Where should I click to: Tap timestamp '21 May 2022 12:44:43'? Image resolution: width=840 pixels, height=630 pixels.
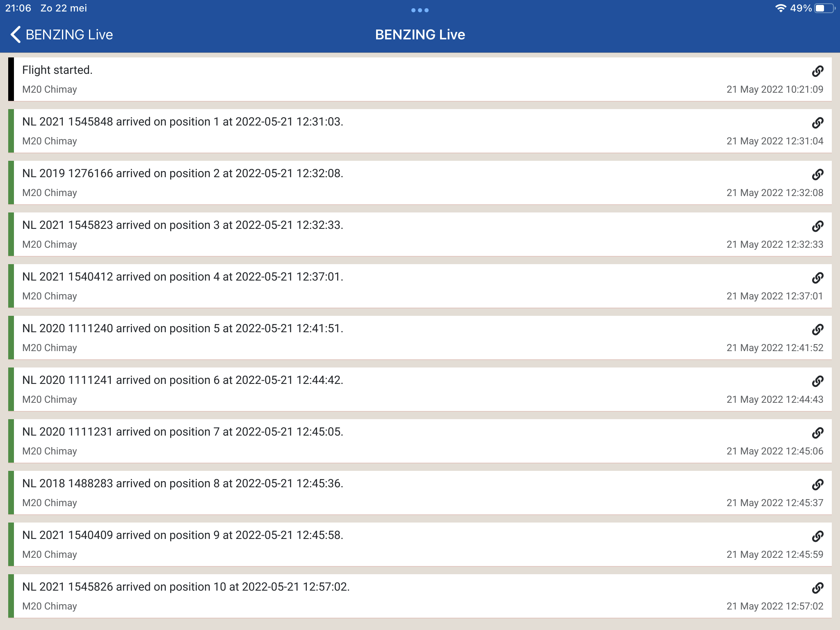775,399
